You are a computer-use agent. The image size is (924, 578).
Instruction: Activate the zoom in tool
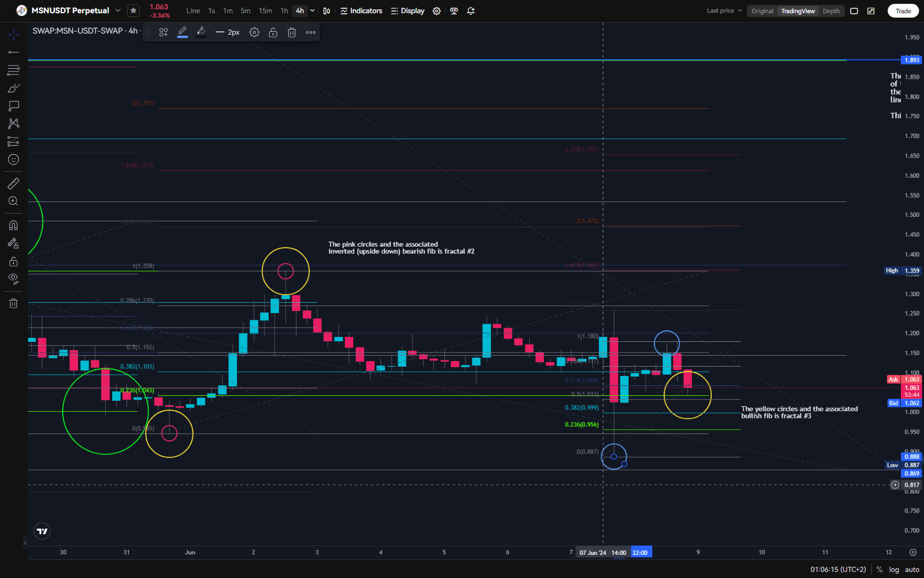click(14, 201)
